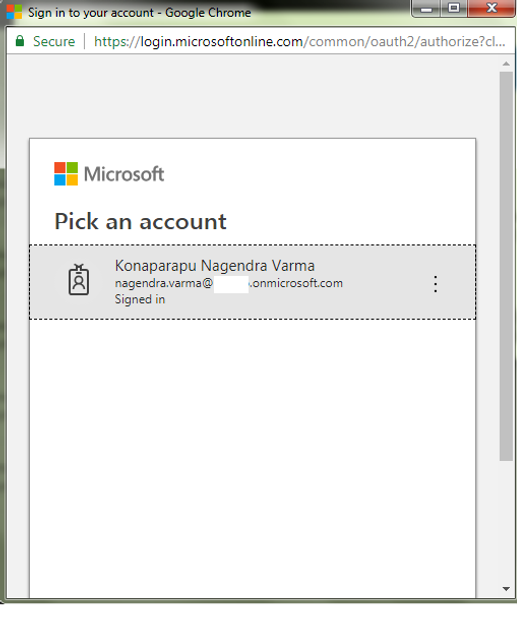517x617 pixels.
Task: Open the three-dot account options menu
Action: (435, 284)
